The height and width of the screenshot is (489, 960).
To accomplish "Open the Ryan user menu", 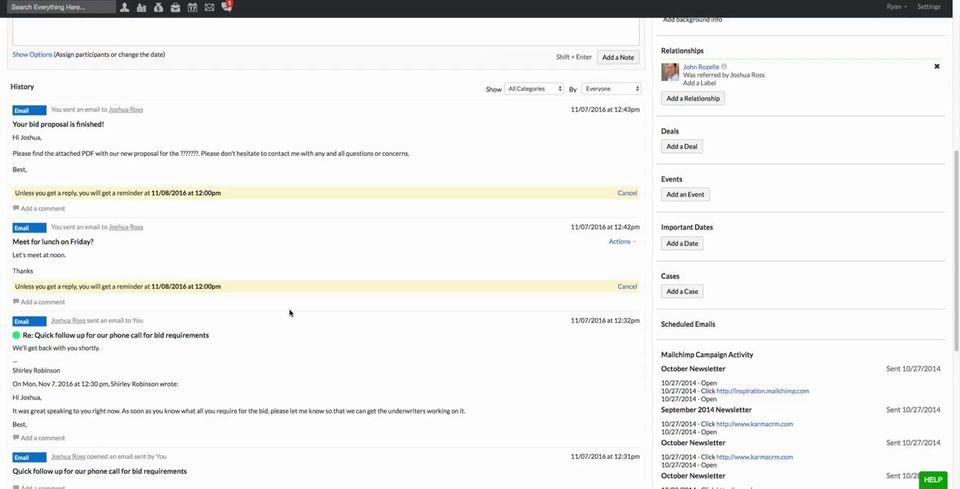I will [897, 7].
